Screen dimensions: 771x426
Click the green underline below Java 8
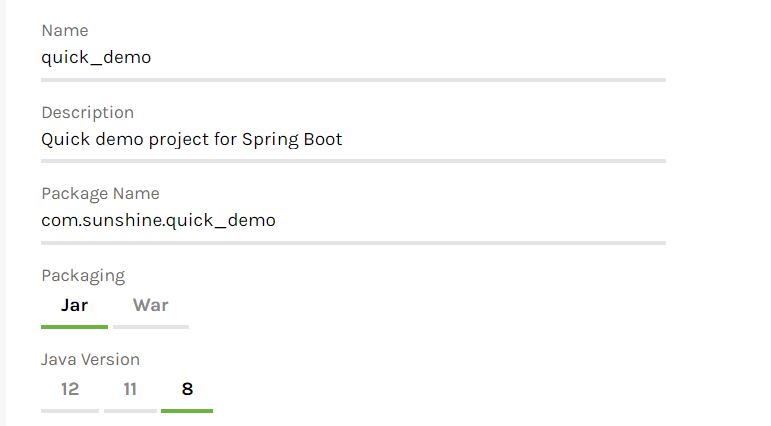tap(187, 410)
